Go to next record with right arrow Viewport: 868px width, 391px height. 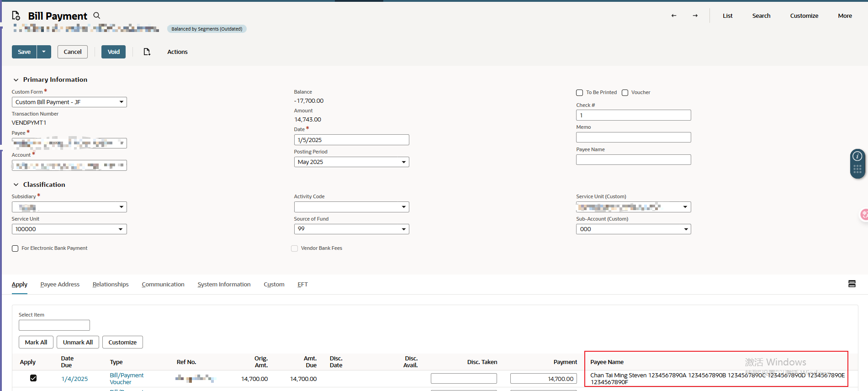(695, 16)
